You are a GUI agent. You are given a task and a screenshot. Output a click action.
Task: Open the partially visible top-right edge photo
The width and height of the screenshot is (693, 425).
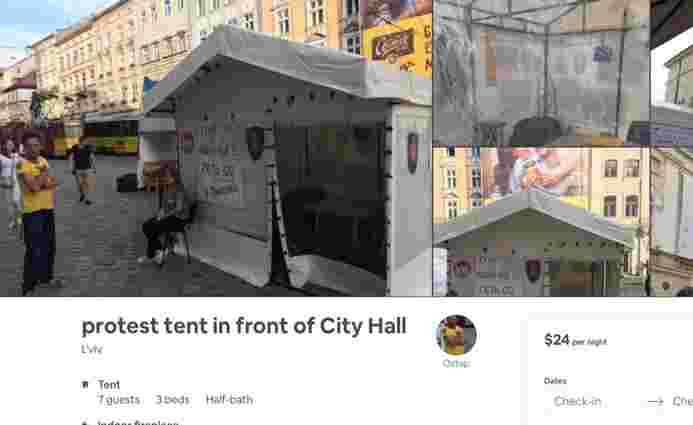(672, 72)
